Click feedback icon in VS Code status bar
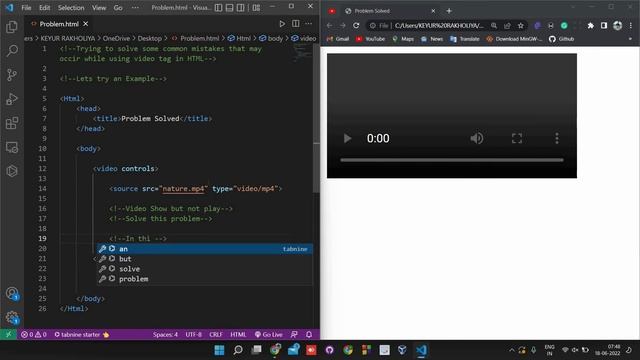The height and width of the screenshot is (360, 640). [294, 334]
